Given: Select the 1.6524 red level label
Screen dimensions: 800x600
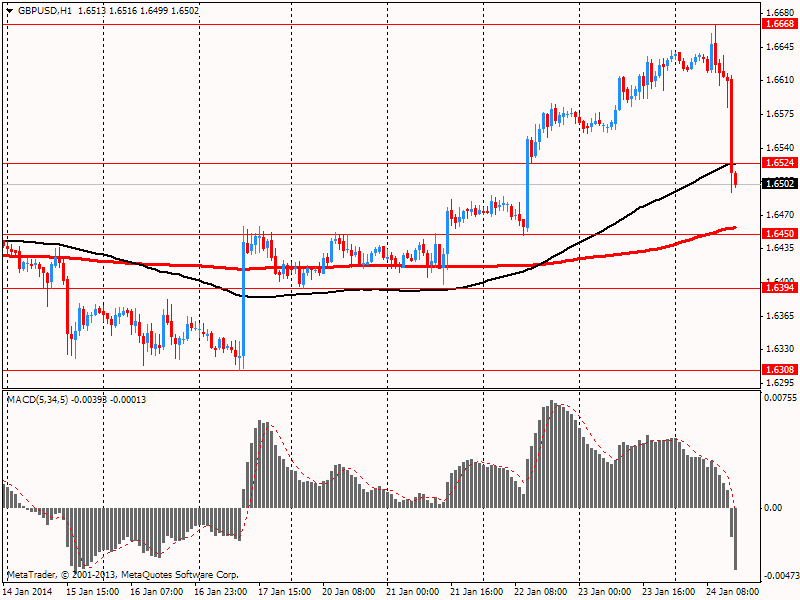Looking at the screenshot, I should [x=780, y=163].
